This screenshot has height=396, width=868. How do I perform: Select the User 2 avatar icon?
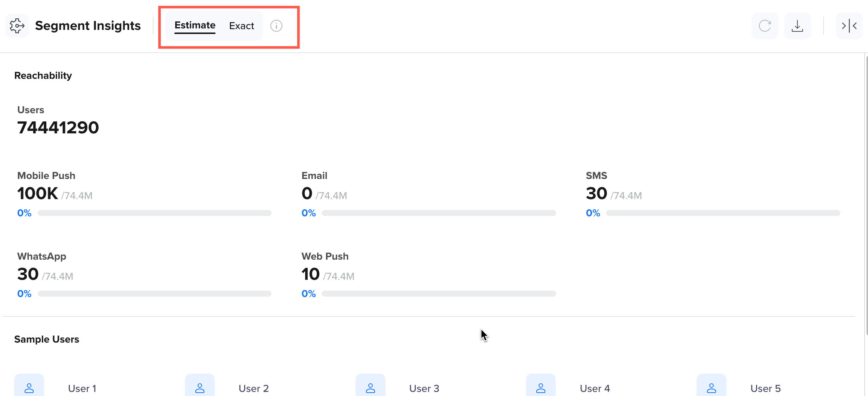coord(200,387)
